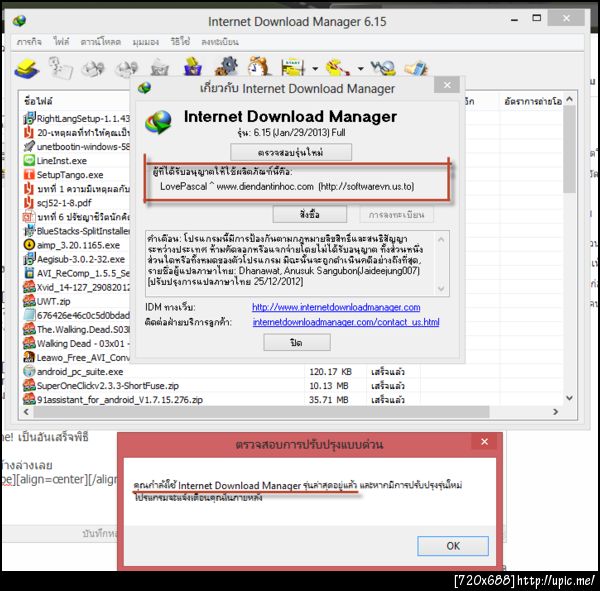Close the About Internet Download Manager dialog
The image size is (600, 591).
pyautogui.click(x=447, y=85)
